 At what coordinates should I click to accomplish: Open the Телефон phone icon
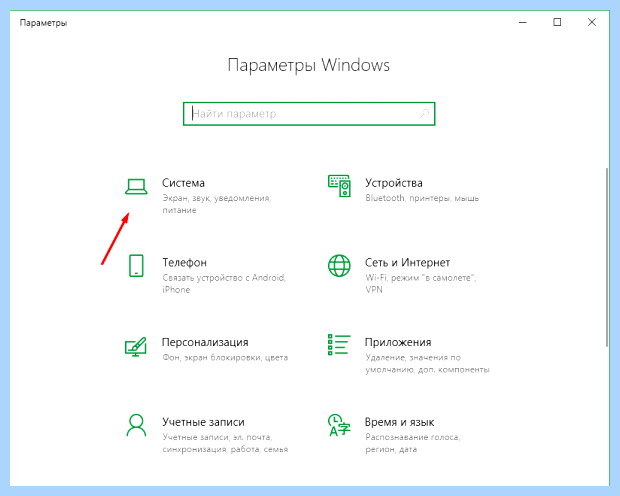[x=136, y=265]
